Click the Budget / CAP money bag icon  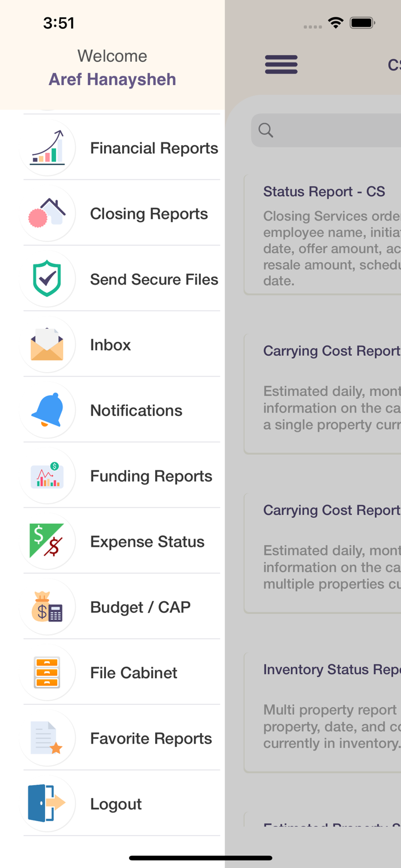point(47,606)
